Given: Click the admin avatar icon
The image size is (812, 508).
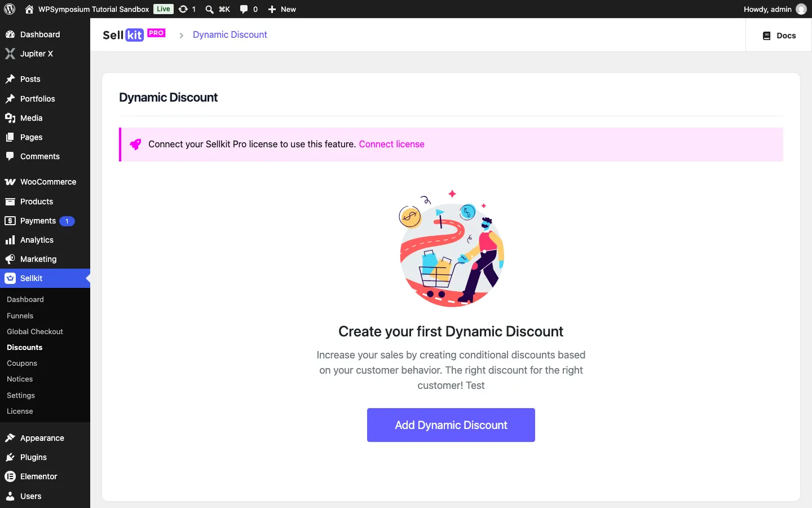Looking at the screenshot, I should pyautogui.click(x=801, y=9).
